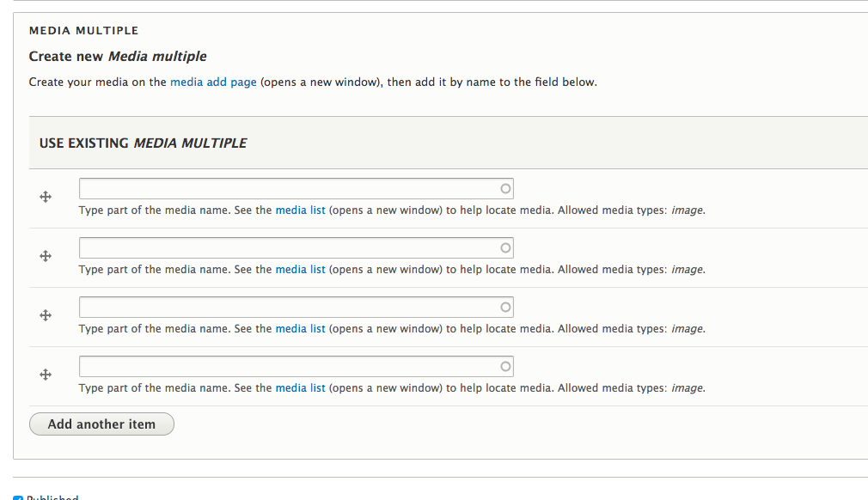Focus the first media name input field

[x=284, y=187]
